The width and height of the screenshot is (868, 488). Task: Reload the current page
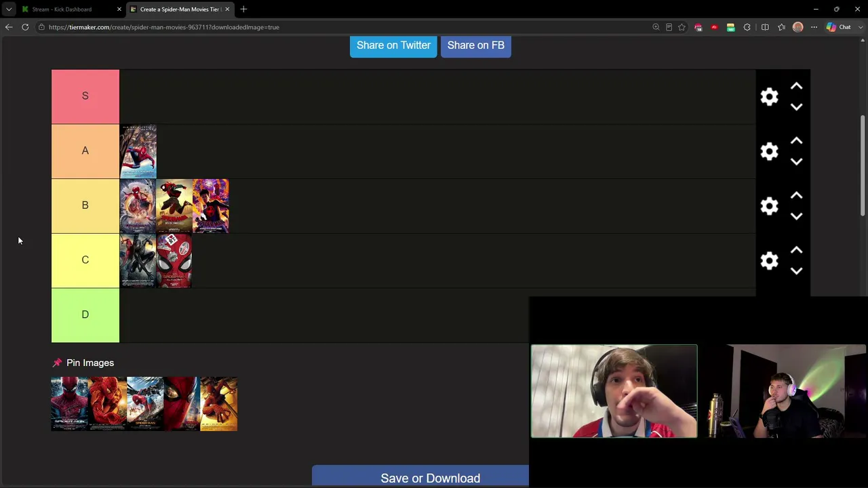25,27
